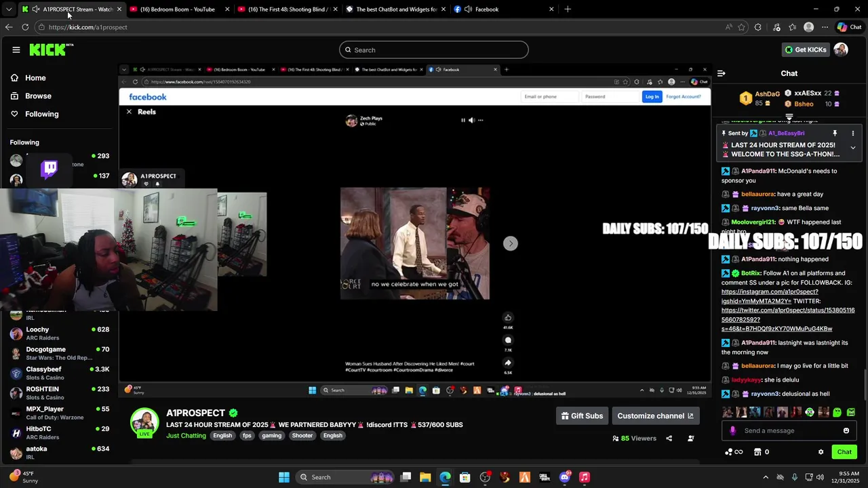
Task: Expand the chat leaderboard handle
Action: (789, 117)
